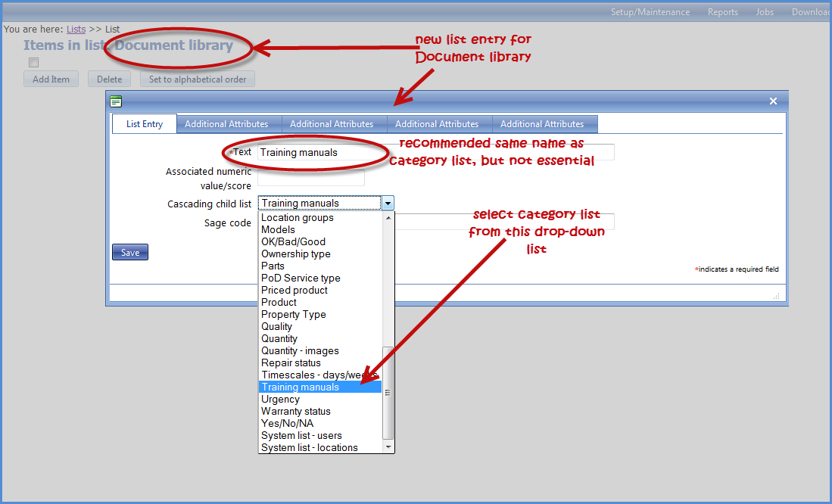Switch to the first Additional Attributes tab
The width and height of the screenshot is (832, 504).
coord(227,123)
